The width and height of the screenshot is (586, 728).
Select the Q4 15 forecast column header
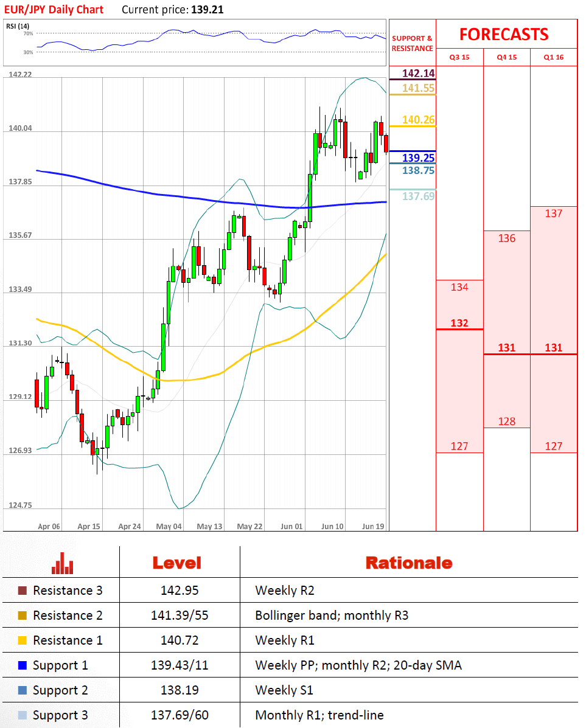coord(506,57)
